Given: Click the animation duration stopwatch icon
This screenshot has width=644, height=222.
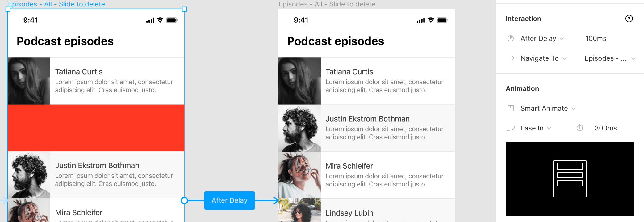Looking at the screenshot, I should coord(580,128).
